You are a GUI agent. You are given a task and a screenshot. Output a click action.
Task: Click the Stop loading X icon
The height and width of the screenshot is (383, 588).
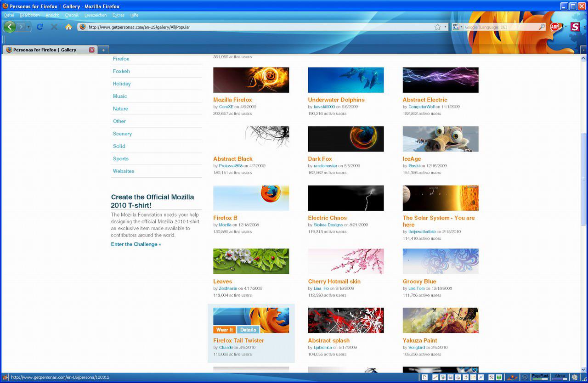pos(54,27)
